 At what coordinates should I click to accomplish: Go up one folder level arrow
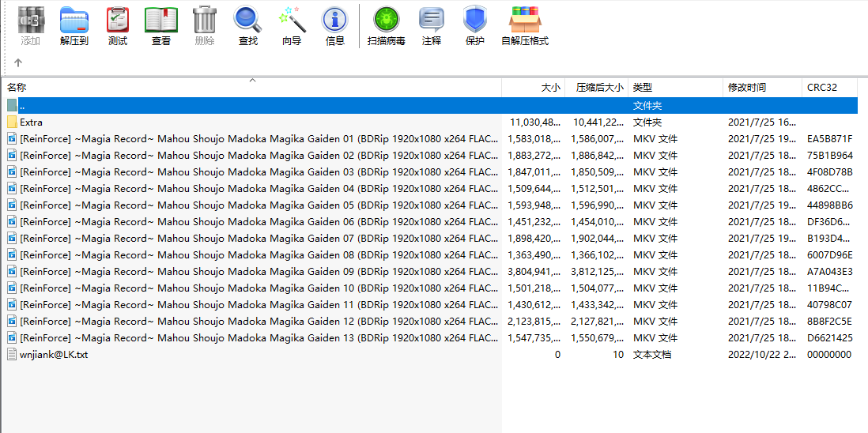(x=17, y=63)
